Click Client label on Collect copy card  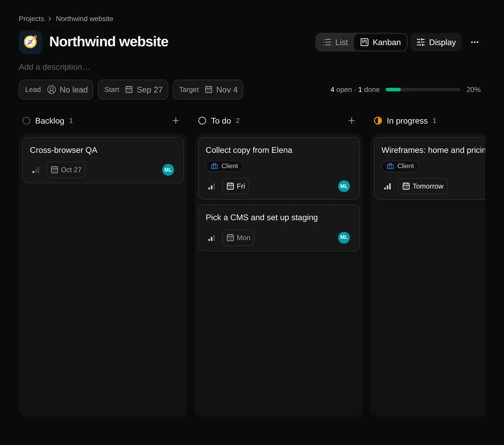[x=224, y=166]
